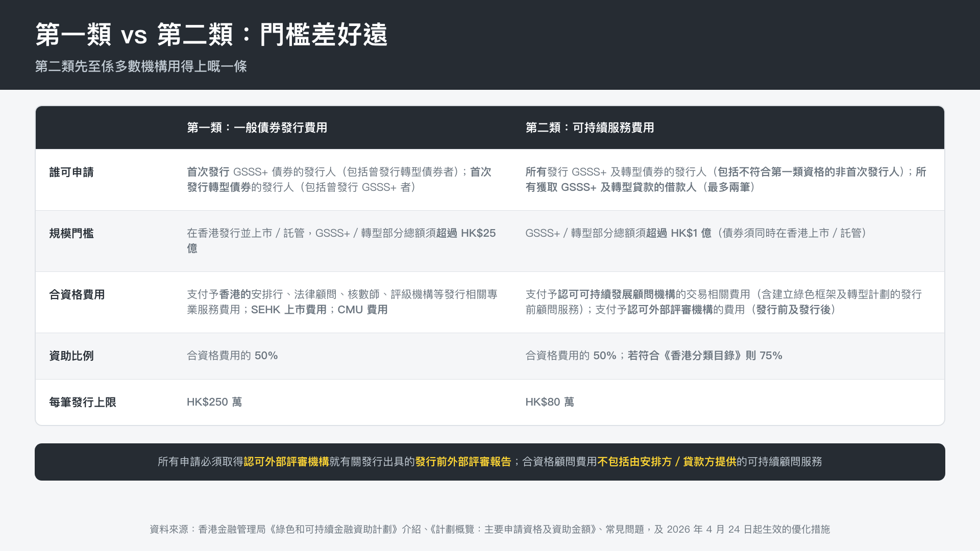
Task: Click the slide title 第一類 vs 第二類：門檻差好遠
Action: (211, 35)
